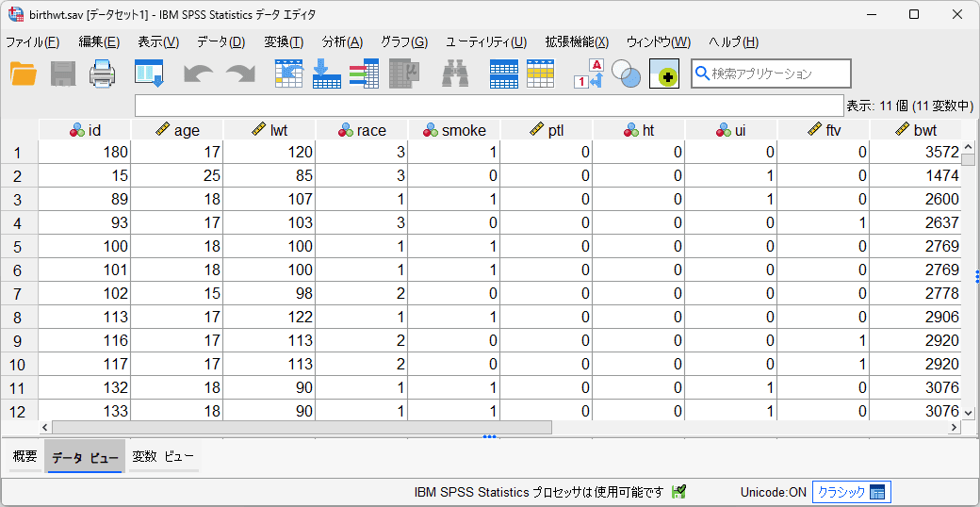Click the classic table icon in the status bar
The image size is (980, 507).
(x=877, y=493)
